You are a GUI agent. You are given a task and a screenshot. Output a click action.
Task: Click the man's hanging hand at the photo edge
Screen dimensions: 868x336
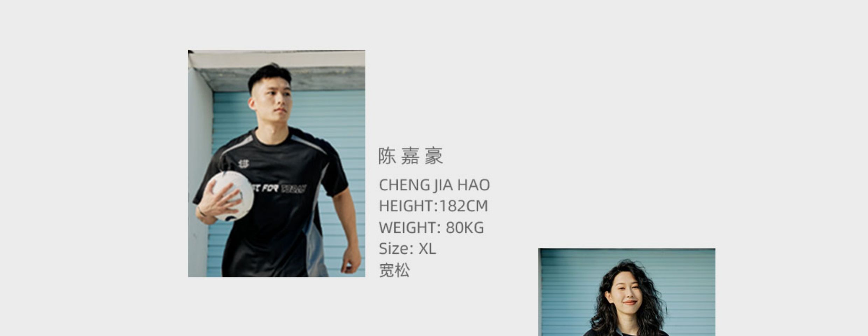pyautogui.click(x=351, y=260)
